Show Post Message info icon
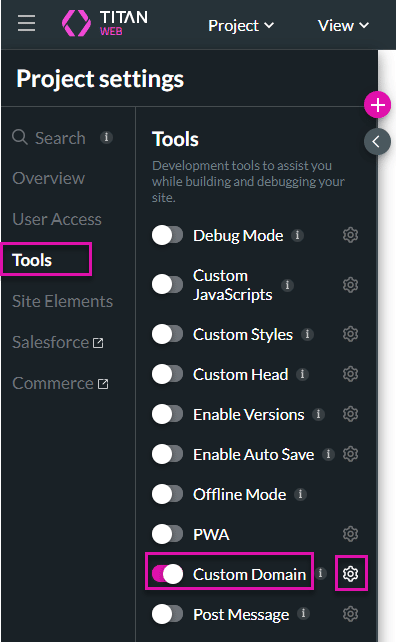Screen dimensions: 396x642 click(303, 613)
